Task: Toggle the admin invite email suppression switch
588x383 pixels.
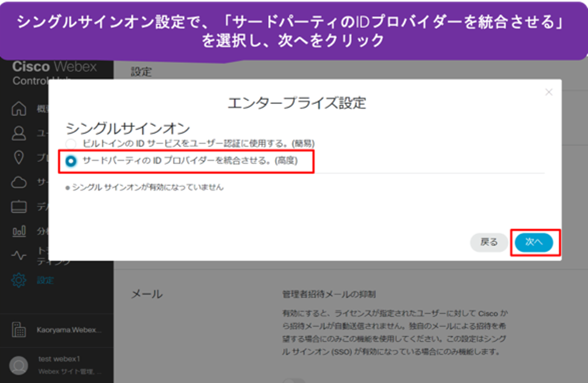Action: tap(293, 379)
